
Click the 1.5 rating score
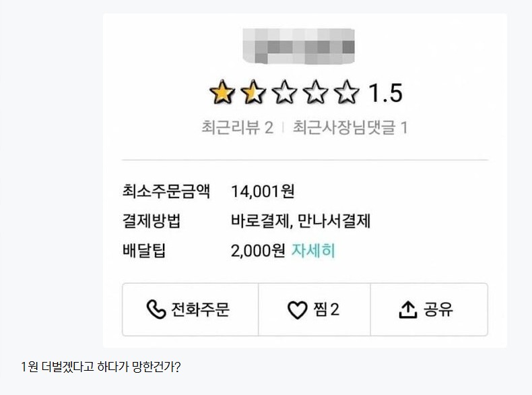tap(385, 94)
